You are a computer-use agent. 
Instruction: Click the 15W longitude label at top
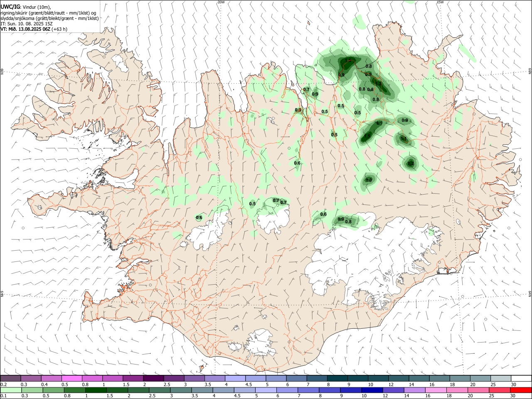tap(440, 2)
